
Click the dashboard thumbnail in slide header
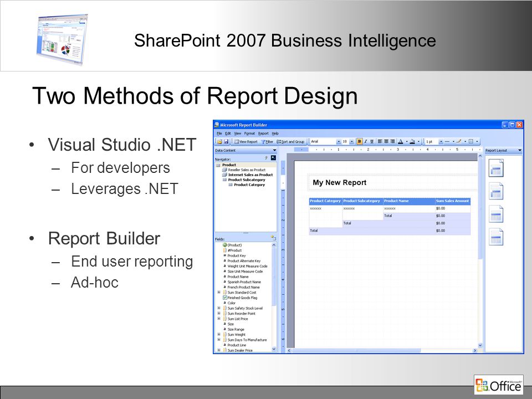point(62,39)
